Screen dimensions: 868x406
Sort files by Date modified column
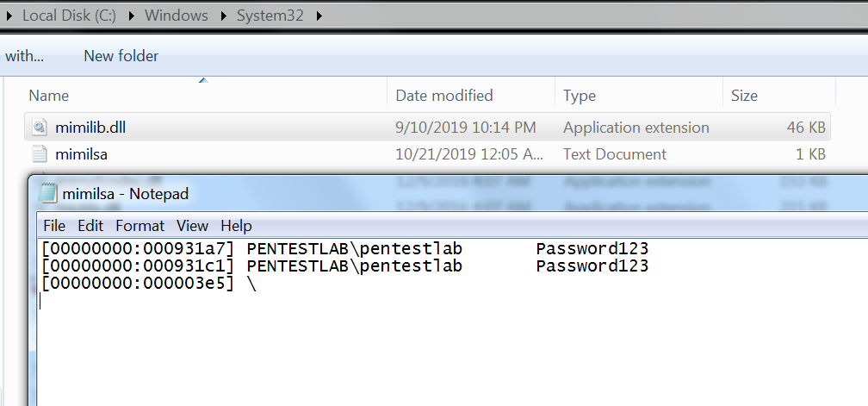(x=444, y=96)
